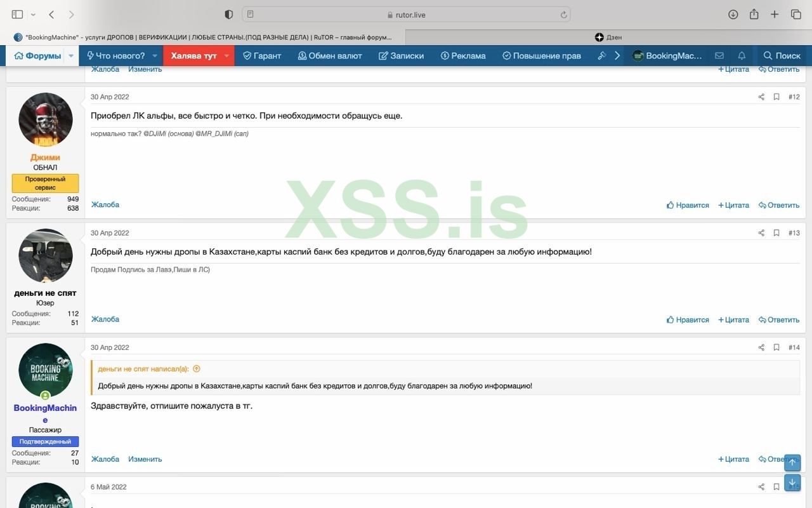
Task: Open the BookingMac... account menu
Action: [667, 56]
